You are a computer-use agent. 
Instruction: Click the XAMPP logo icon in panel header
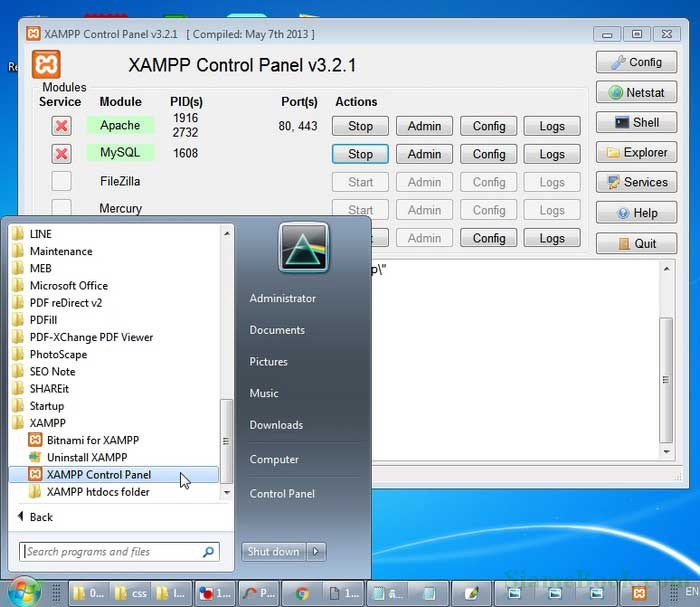coord(46,64)
